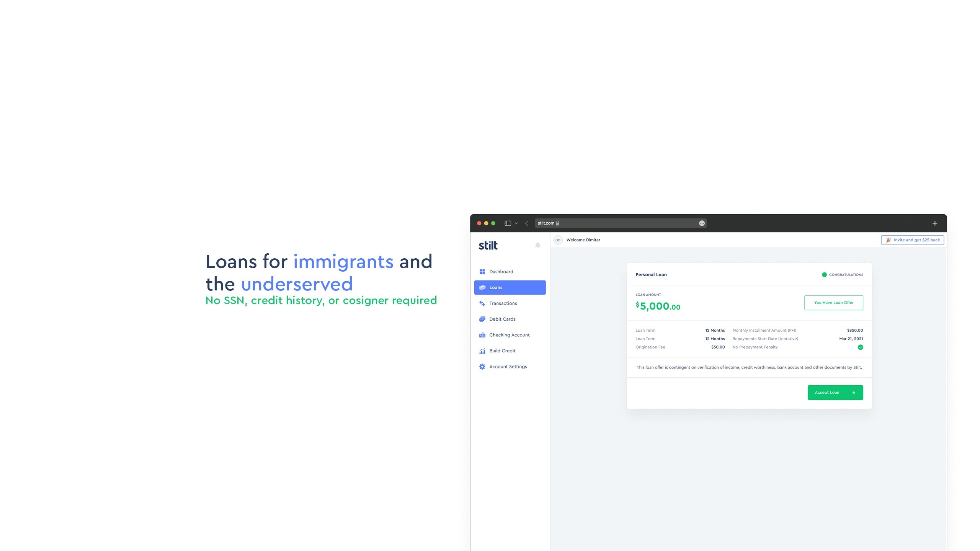The image size is (980, 551).
Task: Go back with browser back arrow
Action: [x=527, y=223]
